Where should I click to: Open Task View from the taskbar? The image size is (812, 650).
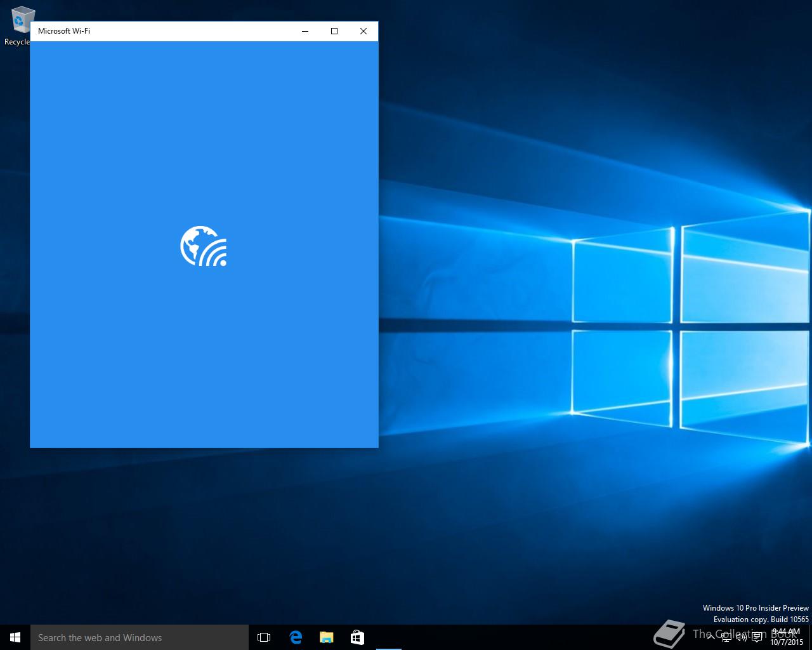pos(264,637)
